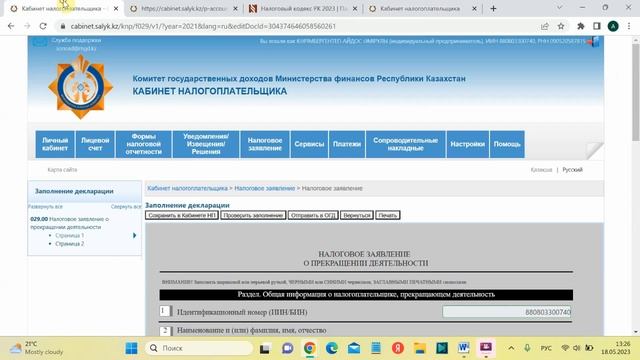
Task: Open the Личный кабинет menu
Action: point(55,144)
